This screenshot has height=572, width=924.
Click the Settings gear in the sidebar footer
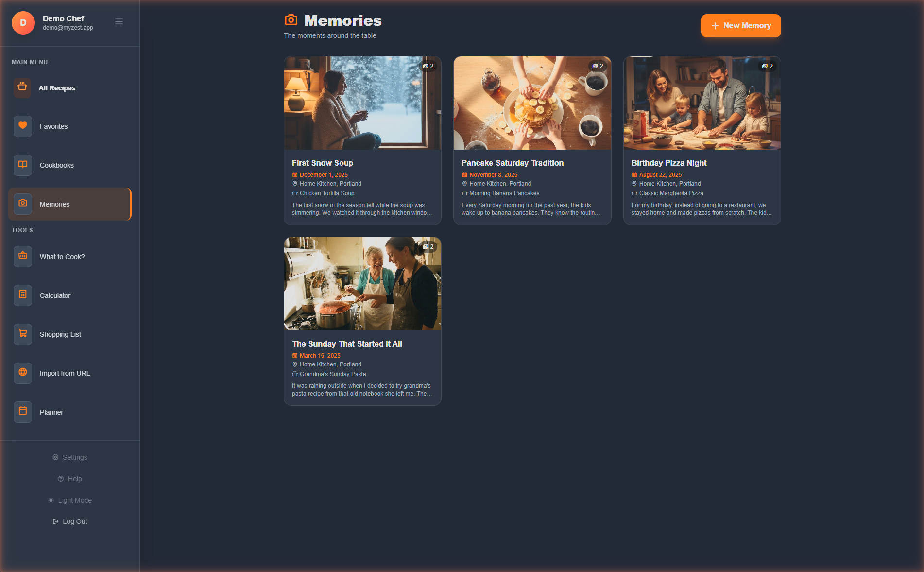[x=70, y=457]
